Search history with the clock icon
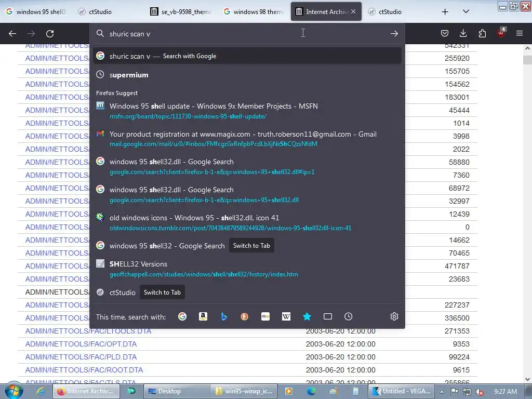 point(349,316)
